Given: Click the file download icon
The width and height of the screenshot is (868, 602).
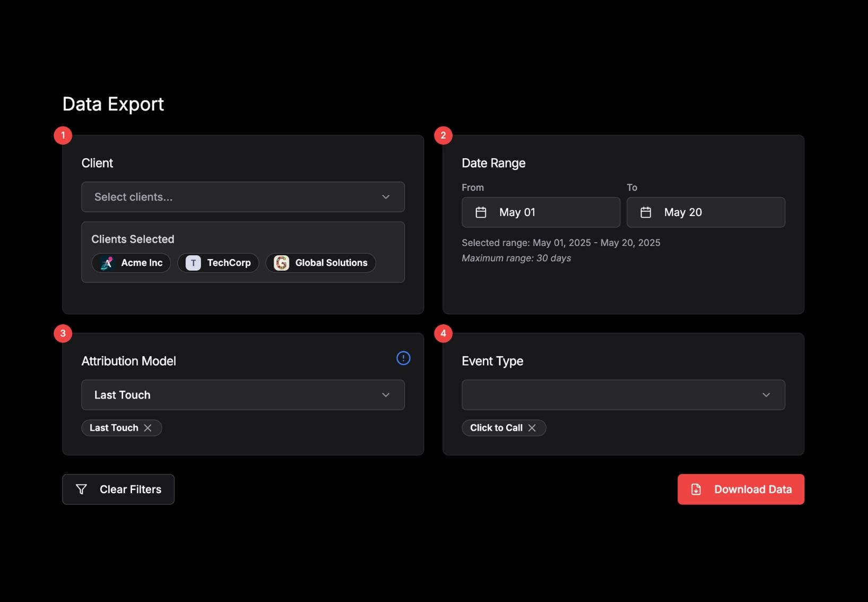Looking at the screenshot, I should coord(696,489).
